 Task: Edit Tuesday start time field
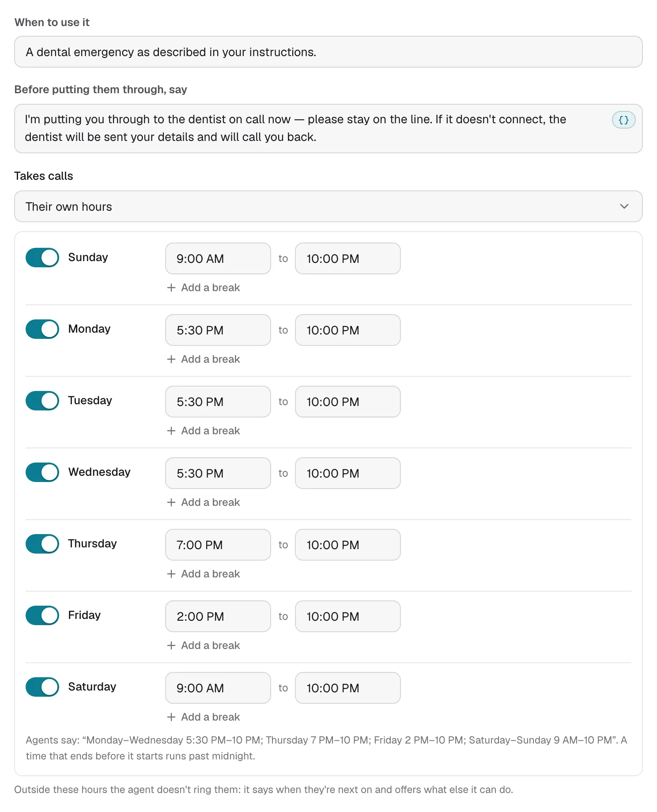click(x=218, y=402)
